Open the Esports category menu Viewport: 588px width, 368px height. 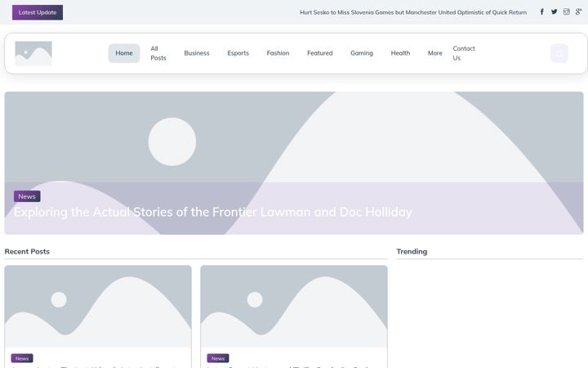238,53
